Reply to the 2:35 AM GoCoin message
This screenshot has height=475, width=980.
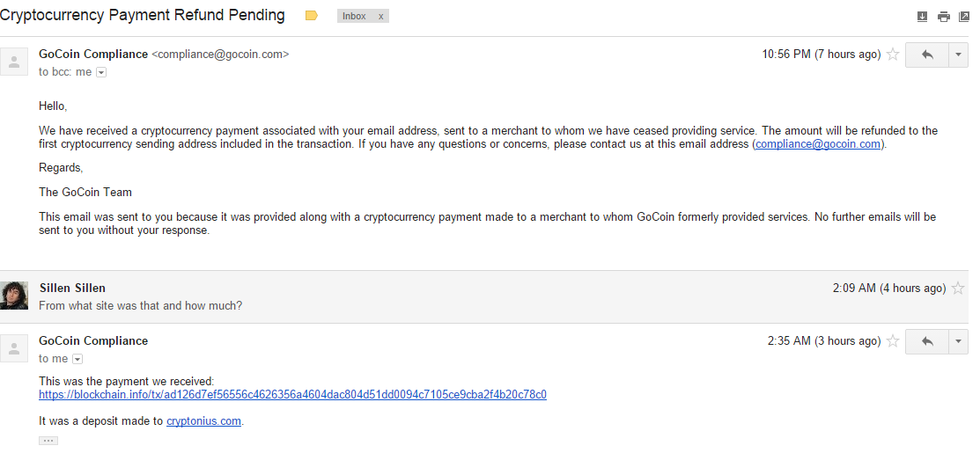(x=927, y=341)
